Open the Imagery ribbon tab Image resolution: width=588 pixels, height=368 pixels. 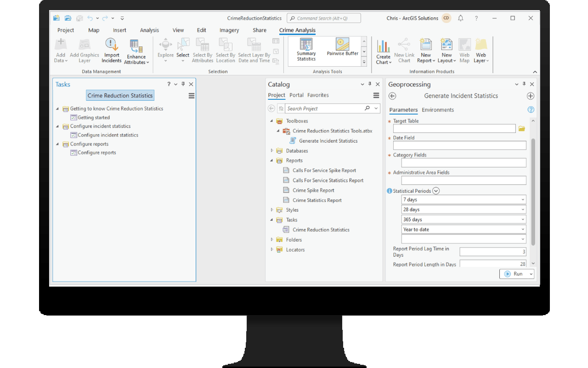click(x=229, y=30)
